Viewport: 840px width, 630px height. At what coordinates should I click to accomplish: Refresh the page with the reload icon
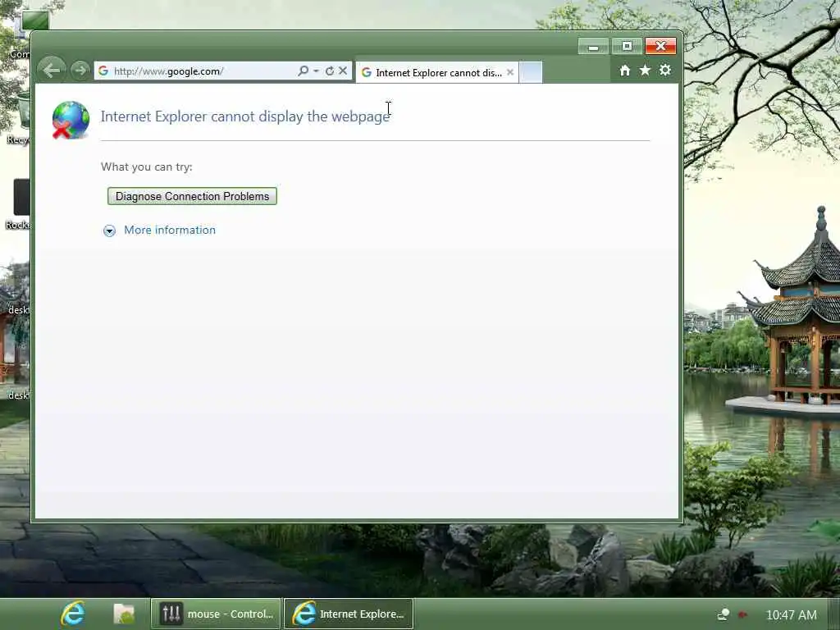click(x=330, y=71)
